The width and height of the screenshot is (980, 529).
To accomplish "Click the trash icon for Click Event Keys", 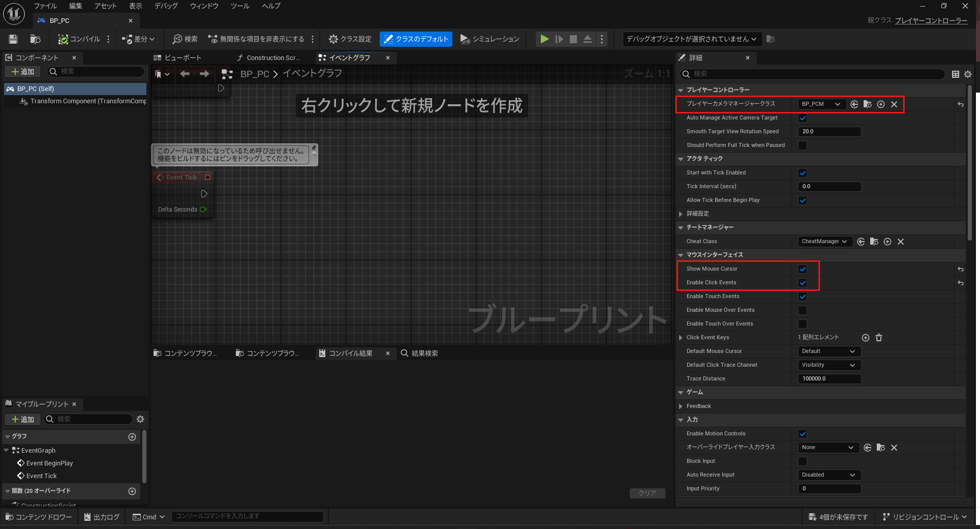I will pos(879,338).
